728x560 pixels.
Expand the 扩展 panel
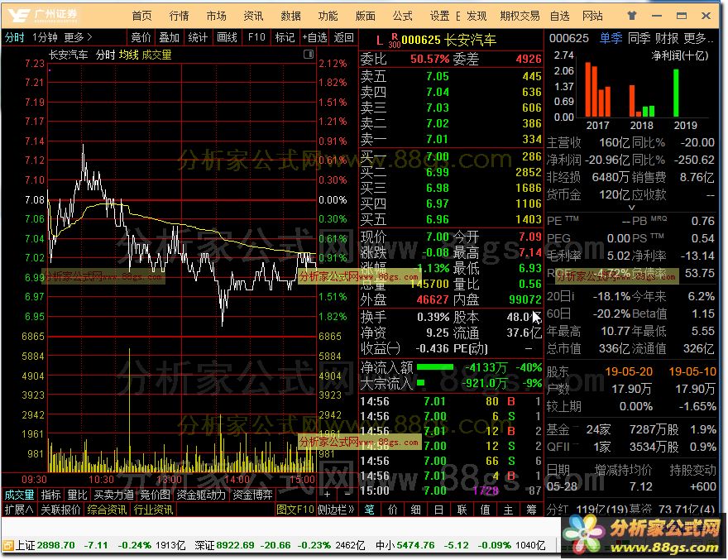(x=19, y=510)
